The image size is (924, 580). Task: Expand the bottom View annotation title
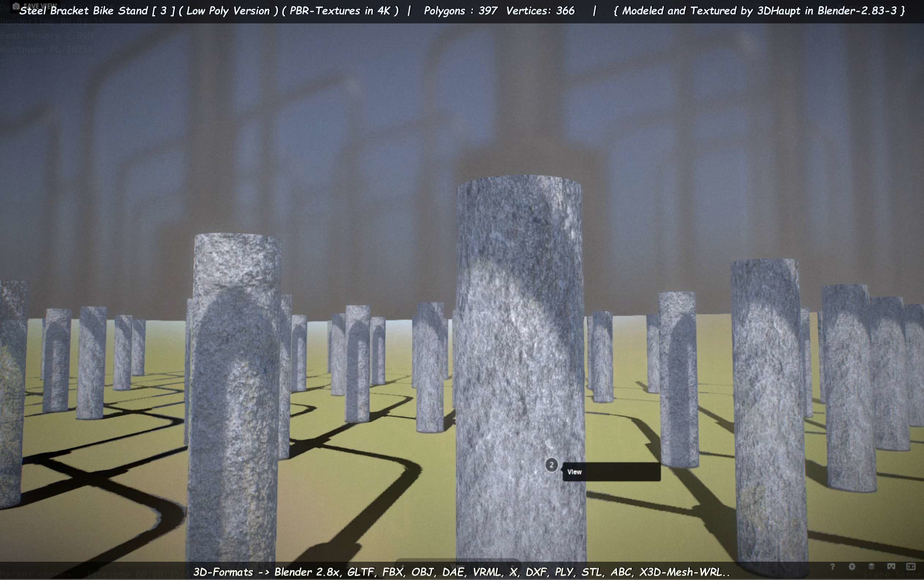(458, 566)
